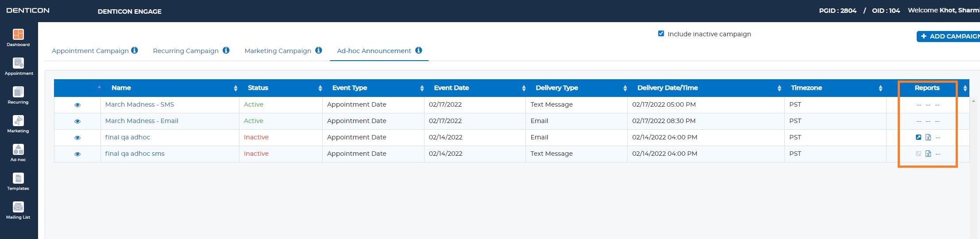Click the info icon beside Recurring Campaign

226,50
